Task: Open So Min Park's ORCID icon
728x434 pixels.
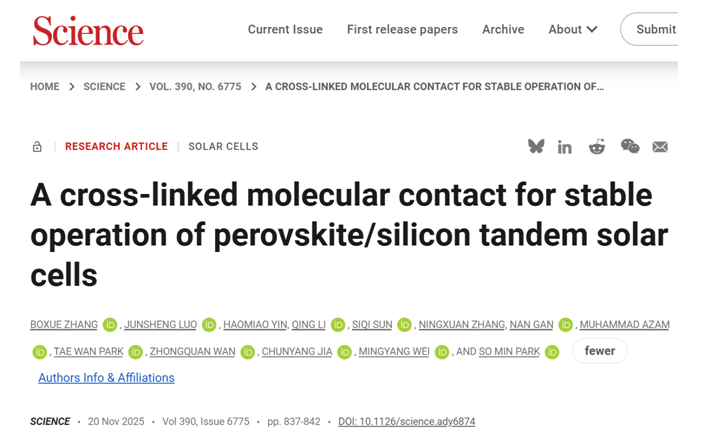Action: click(552, 352)
